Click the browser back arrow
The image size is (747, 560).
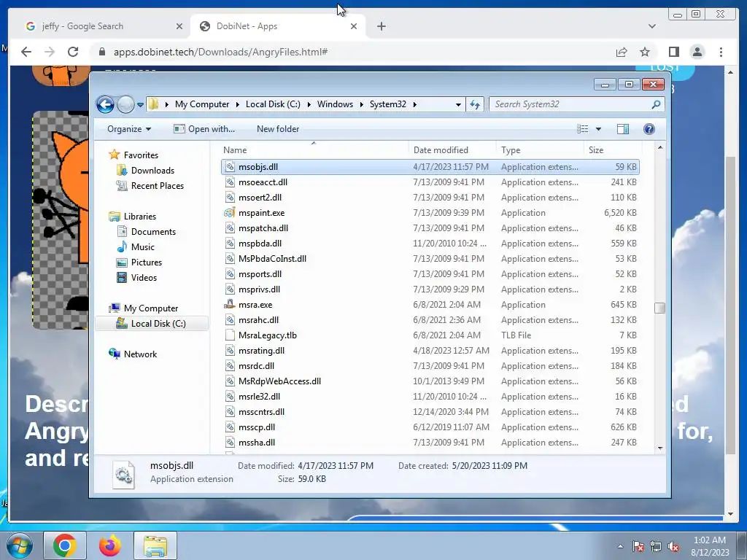click(26, 52)
